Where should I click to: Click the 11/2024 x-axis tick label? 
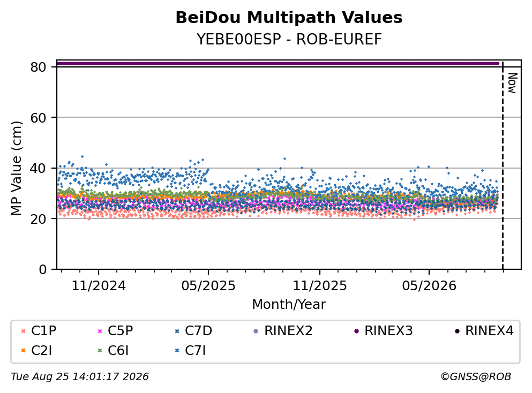pos(99,286)
